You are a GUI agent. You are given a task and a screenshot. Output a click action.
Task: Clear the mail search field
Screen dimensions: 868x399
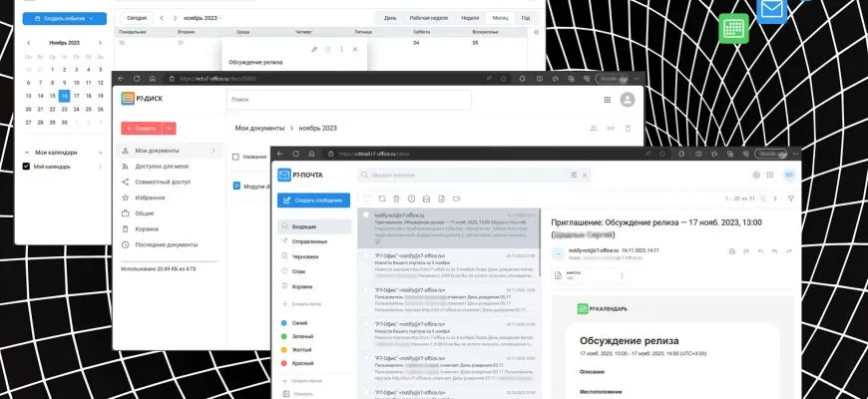pyautogui.click(x=585, y=175)
